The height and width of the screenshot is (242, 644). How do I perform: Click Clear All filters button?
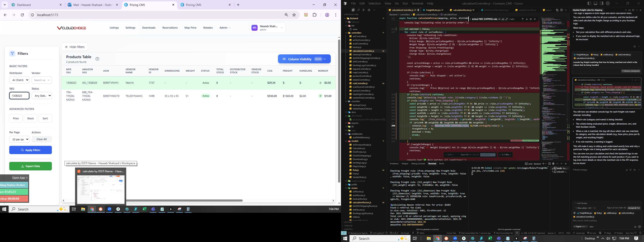(x=41, y=139)
